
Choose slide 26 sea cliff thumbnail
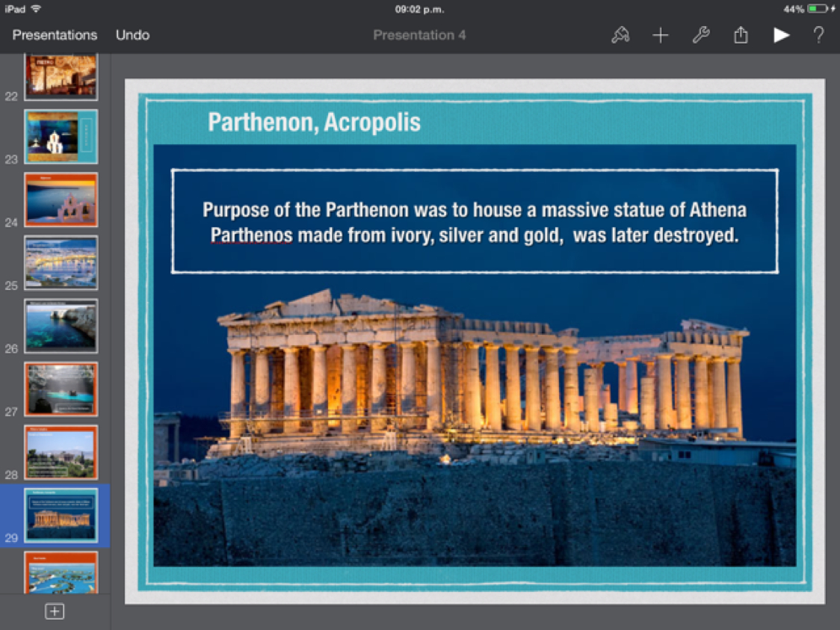point(61,326)
